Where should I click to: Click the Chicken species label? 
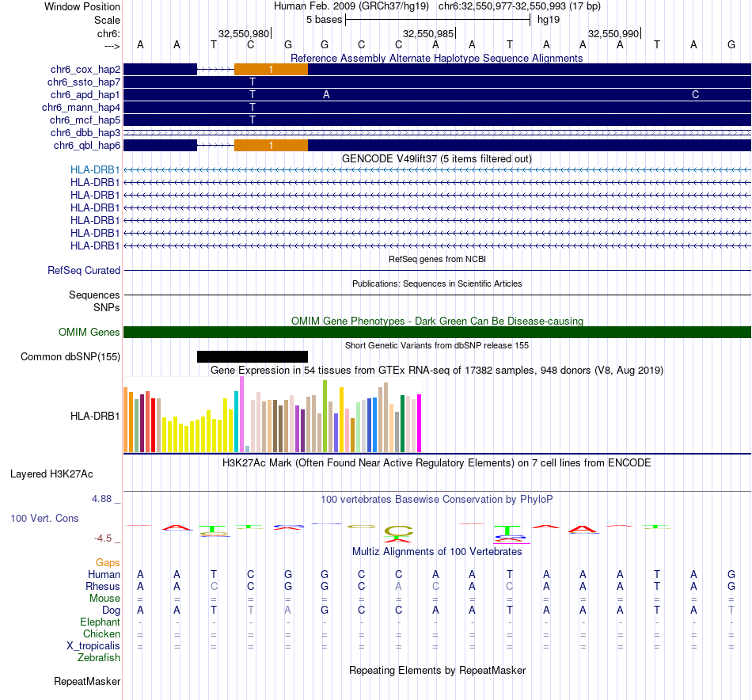click(101, 633)
